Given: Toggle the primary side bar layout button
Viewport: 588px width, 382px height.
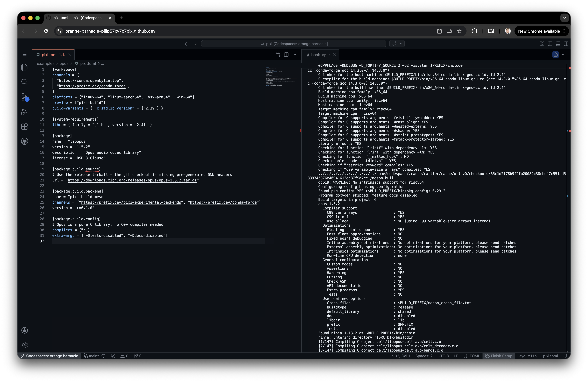Looking at the screenshot, I should [x=550, y=44].
